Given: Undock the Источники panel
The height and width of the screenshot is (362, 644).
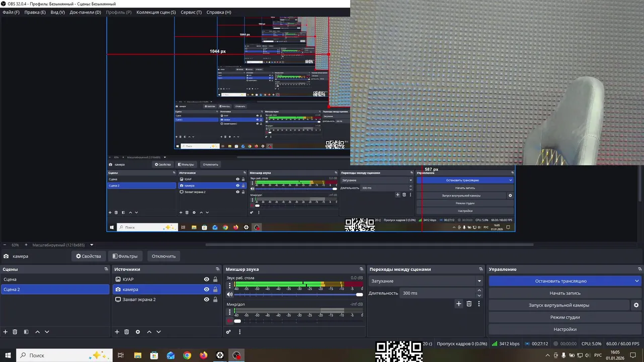Looking at the screenshot, I should point(217,269).
